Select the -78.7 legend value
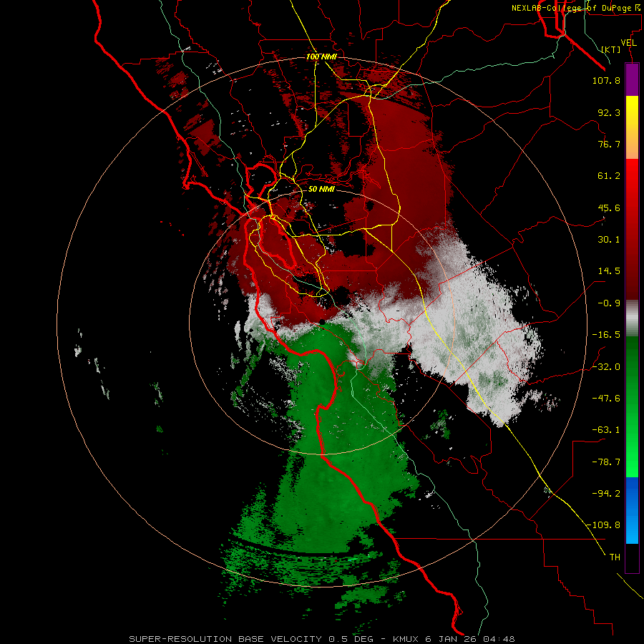The width and height of the screenshot is (644, 644). click(606, 462)
